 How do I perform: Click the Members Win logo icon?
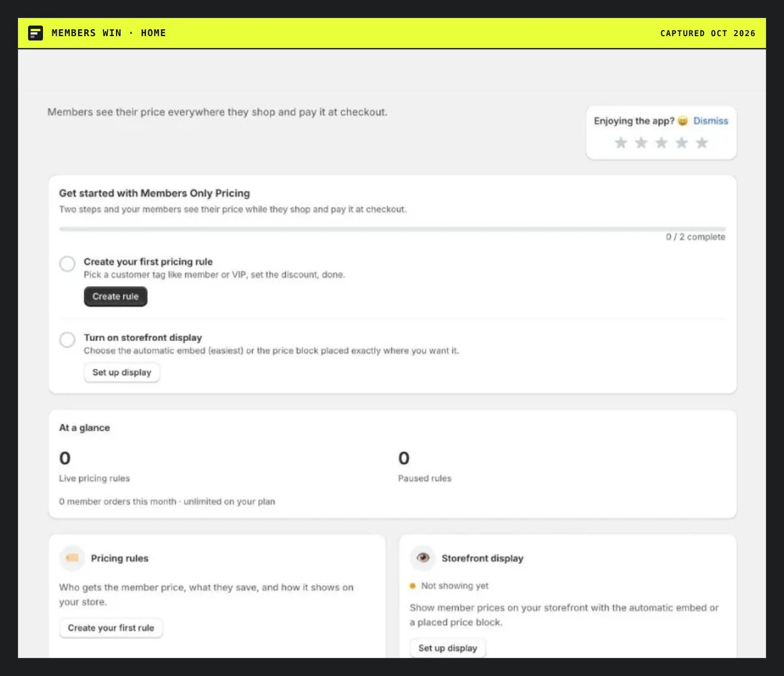(x=36, y=33)
